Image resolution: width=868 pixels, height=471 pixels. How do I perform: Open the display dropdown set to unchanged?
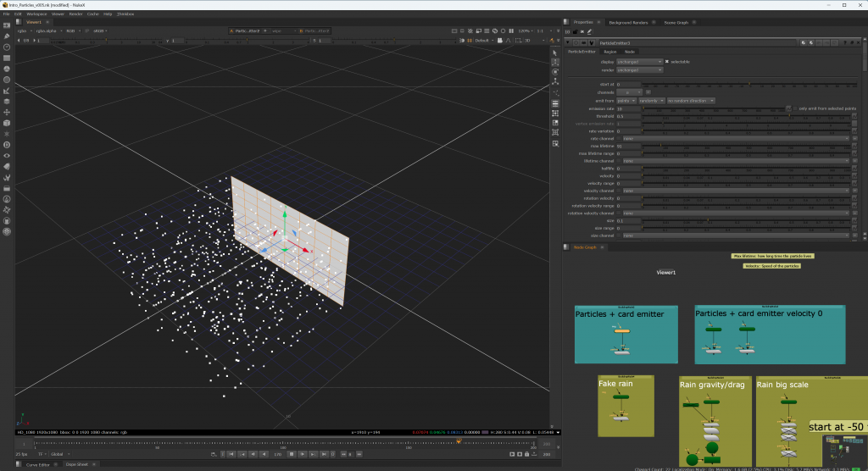pyautogui.click(x=639, y=62)
